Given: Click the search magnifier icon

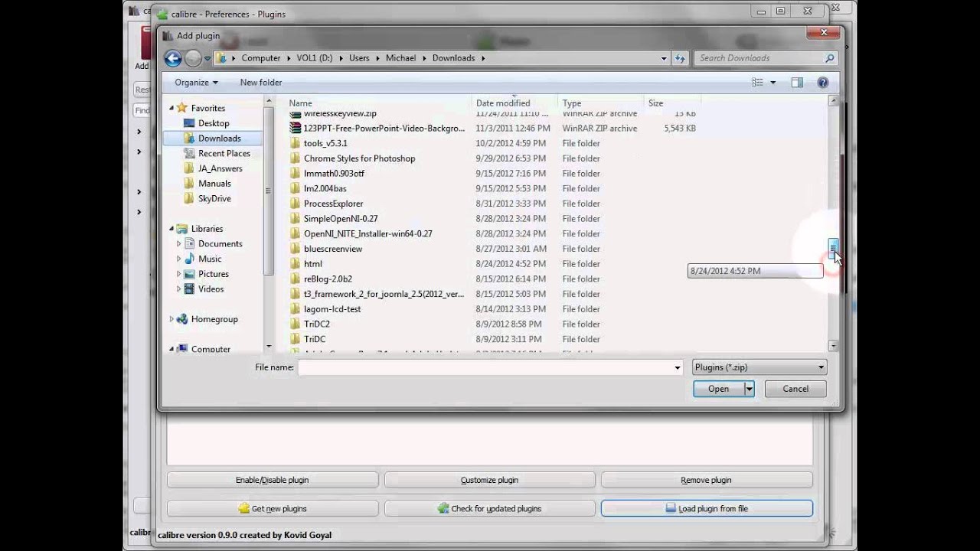Looking at the screenshot, I should 829,58.
